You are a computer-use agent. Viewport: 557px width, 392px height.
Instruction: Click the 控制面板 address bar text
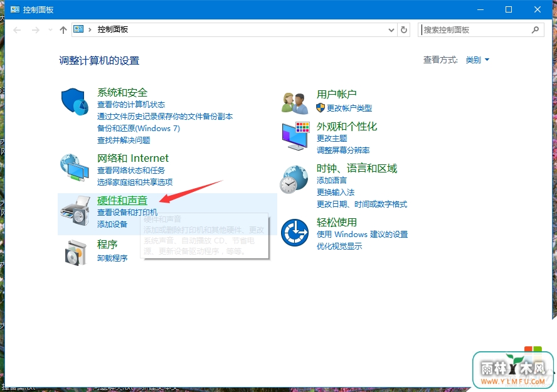(x=113, y=29)
